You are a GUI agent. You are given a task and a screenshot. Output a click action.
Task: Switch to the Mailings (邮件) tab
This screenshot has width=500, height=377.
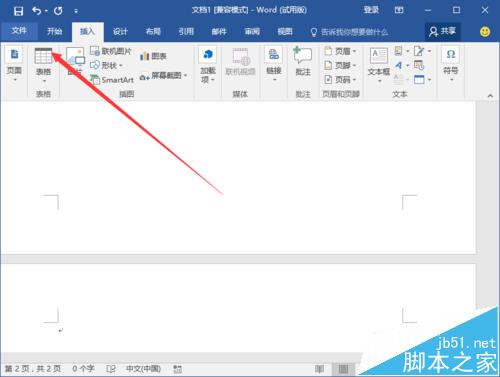pyautogui.click(x=219, y=32)
